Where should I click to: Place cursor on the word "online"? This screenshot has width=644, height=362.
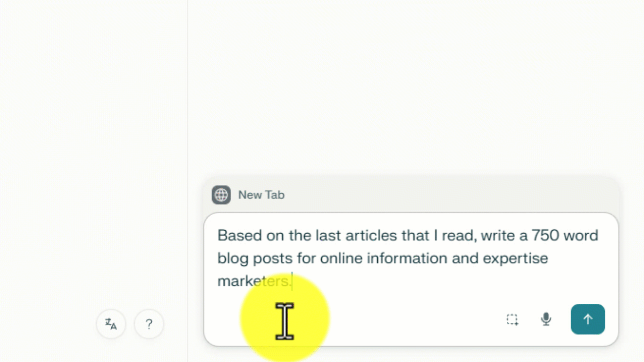[x=341, y=258]
